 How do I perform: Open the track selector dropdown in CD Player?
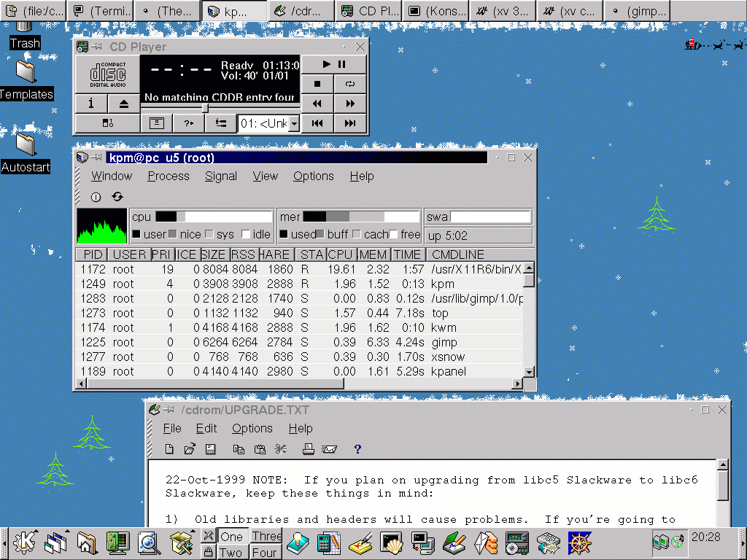point(295,124)
